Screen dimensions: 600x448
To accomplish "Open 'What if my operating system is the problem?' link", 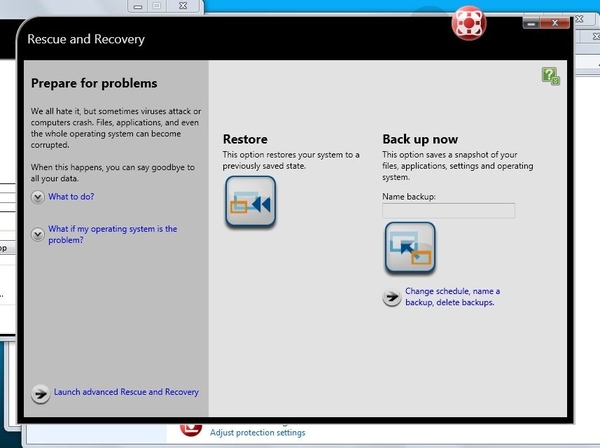I will coord(112,234).
